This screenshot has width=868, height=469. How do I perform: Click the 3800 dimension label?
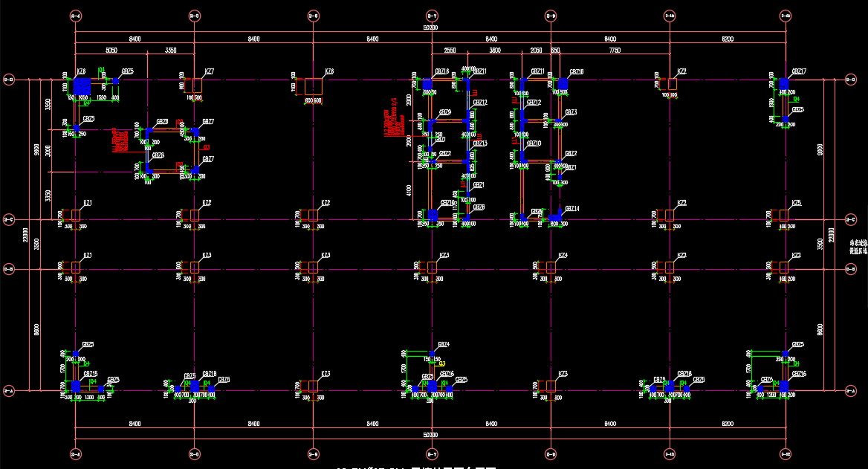tap(495, 51)
